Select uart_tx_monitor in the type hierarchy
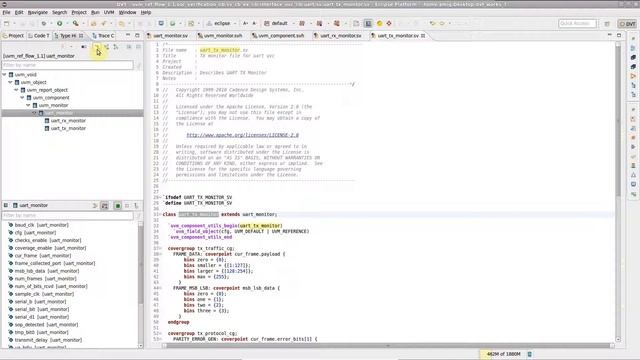Image resolution: width=640 pixels, height=360 pixels. tap(68, 128)
